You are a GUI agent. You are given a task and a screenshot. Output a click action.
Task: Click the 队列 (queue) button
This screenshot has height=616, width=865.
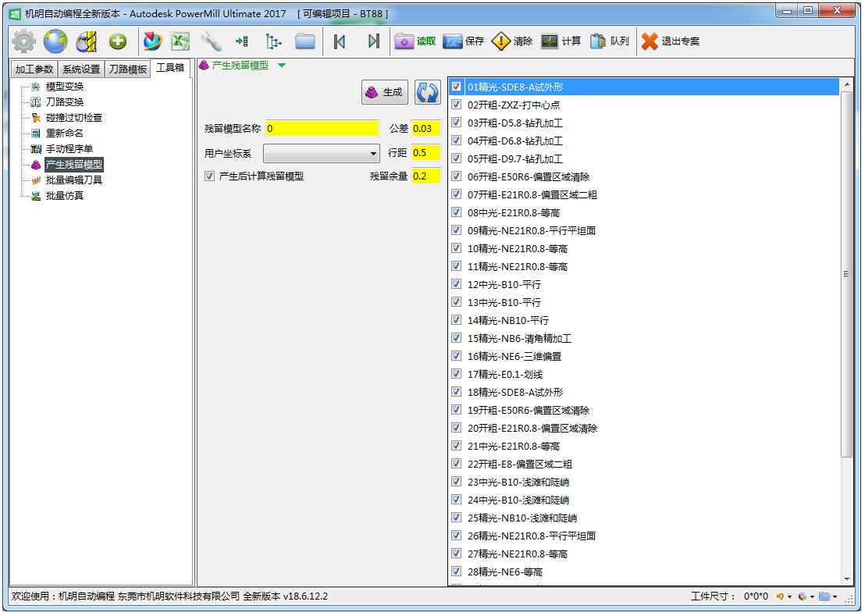coord(609,41)
